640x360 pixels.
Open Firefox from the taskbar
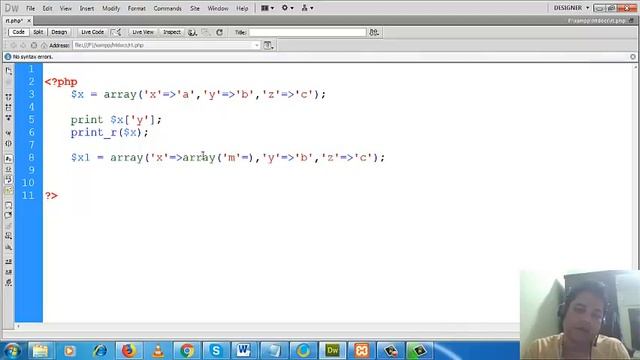tap(128, 351)
